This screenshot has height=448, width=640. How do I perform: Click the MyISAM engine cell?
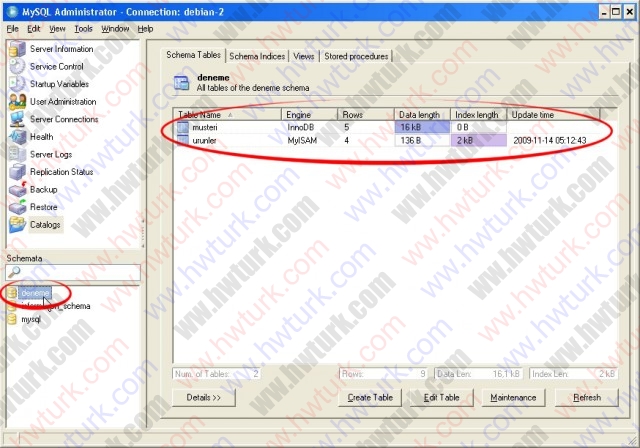click(x=302, y=140)
